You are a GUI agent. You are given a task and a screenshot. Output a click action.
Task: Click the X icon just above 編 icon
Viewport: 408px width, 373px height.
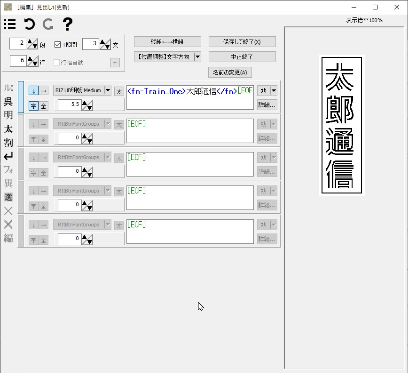pyautogui.click(x=8, y=224)
